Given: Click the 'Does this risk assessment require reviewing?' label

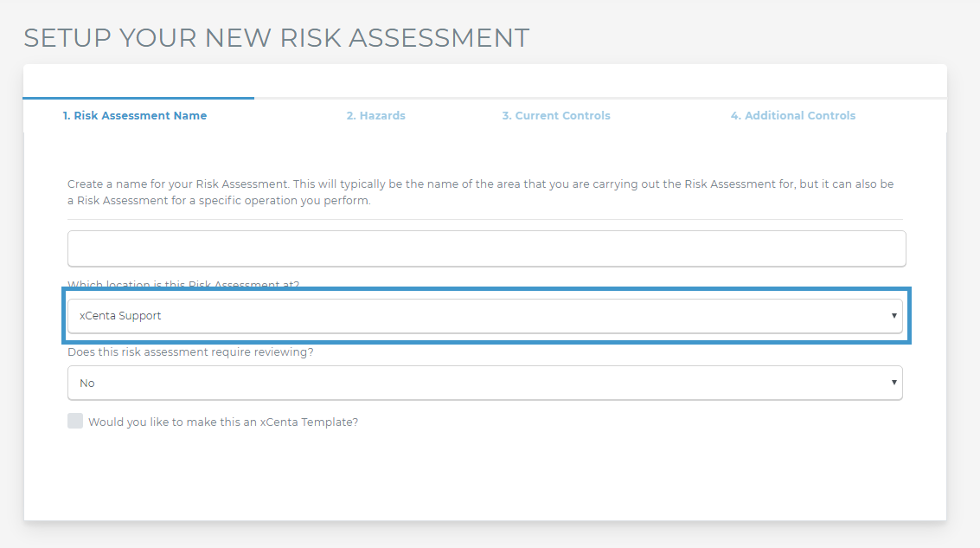Looking at the screenshot, I should (190, 352).
